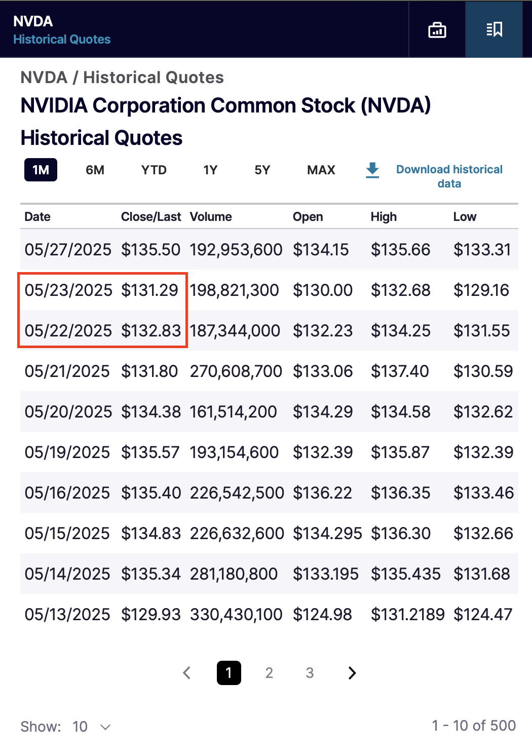Image resolution: width=532 pixels, height=756 pixels.
Task: Click current page 1 button
Action: (x=229, y=673)
